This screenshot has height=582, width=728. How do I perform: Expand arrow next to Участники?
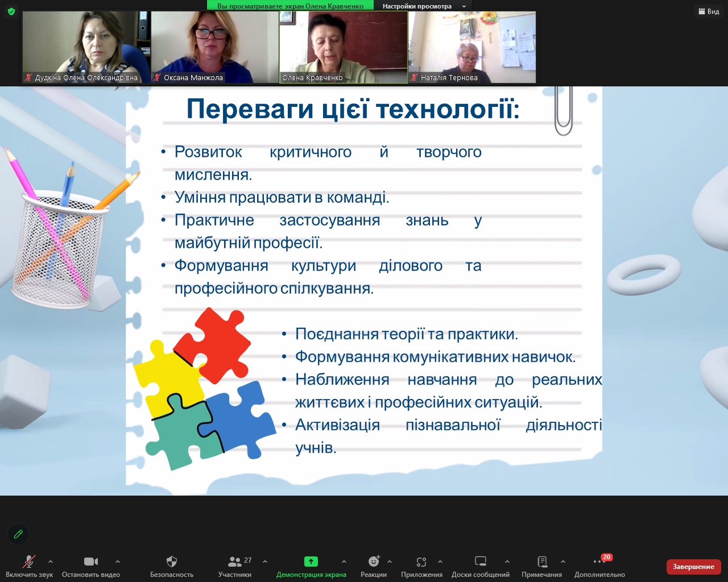[265, 562]
